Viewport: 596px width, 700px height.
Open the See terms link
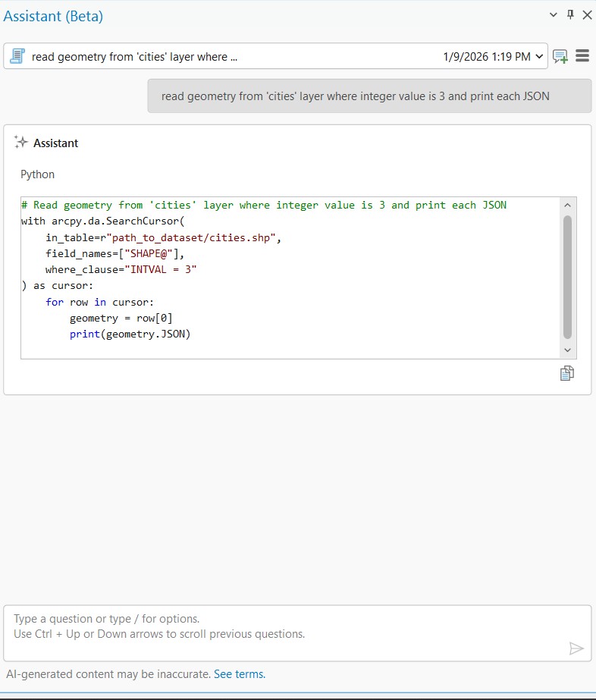[240, 673]
